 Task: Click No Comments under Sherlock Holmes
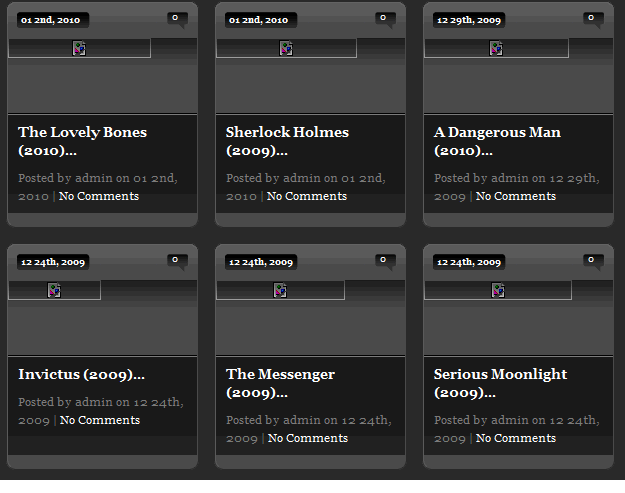pos(307,196)
